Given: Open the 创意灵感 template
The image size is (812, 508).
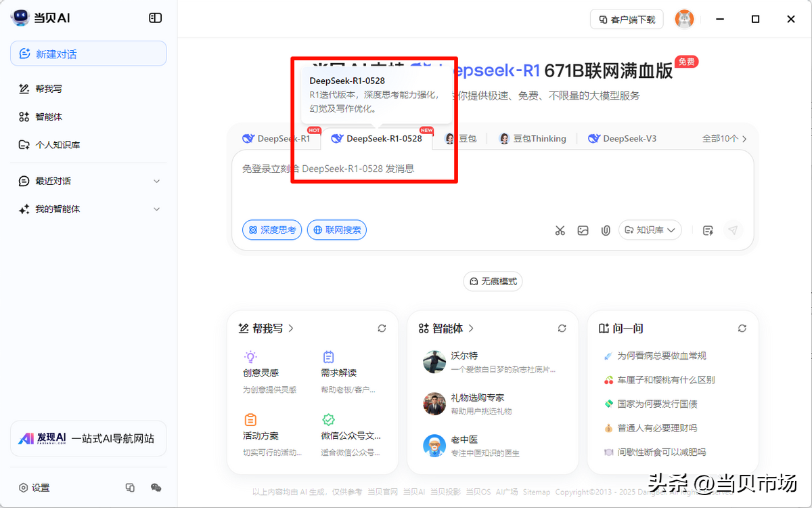Looking at the screenshot, I should click(x=271, y=372).
